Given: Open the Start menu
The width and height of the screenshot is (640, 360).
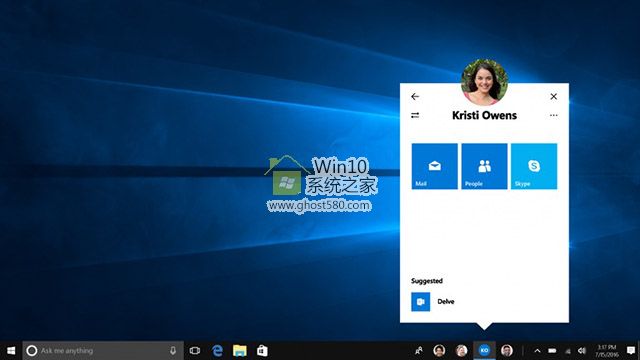Looking at the screenshot, I should point(11,351).
